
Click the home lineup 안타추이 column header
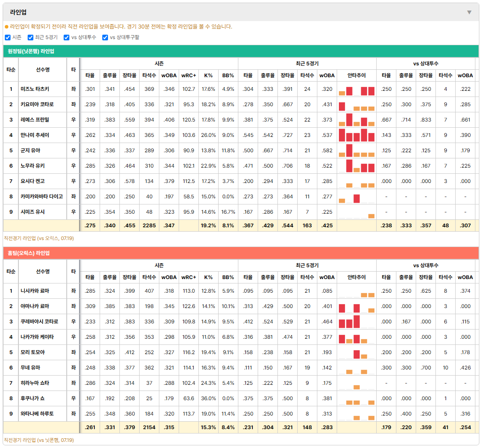356,277
